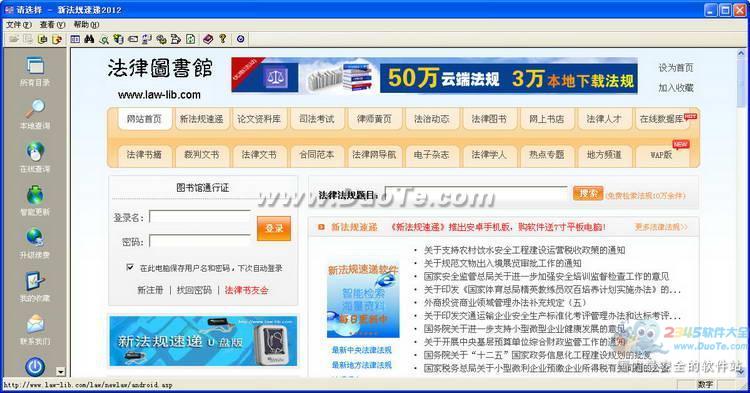Click the linked chain toolbar icon
This screenshot has width=750, height=393.
161,39
